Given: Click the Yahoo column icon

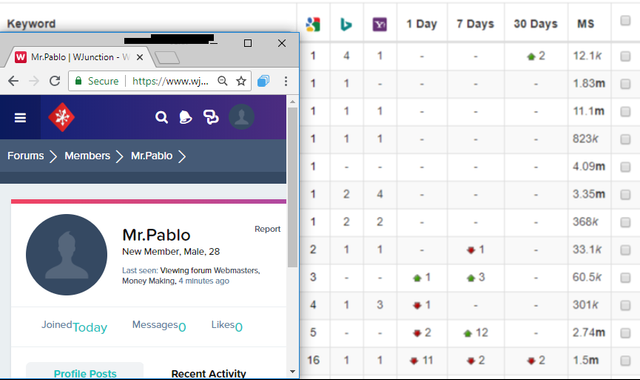Looking at the screenshot, I should click(380, 24).
